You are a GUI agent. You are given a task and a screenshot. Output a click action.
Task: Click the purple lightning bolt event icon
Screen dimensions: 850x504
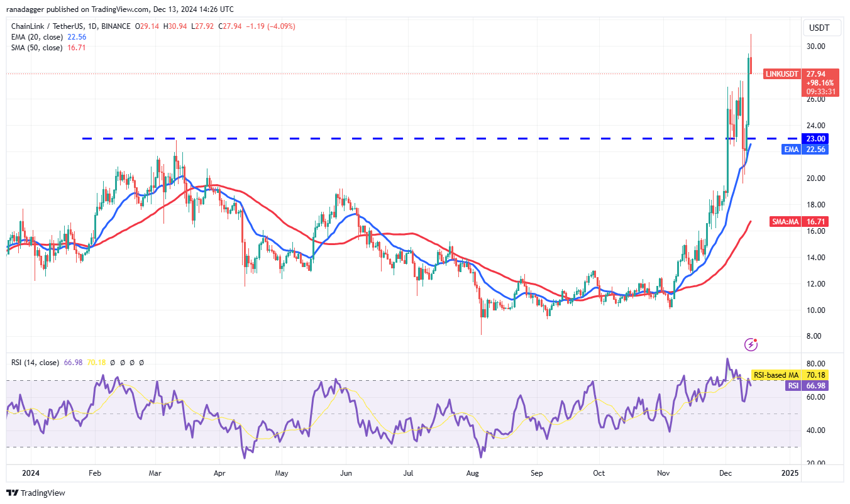[751, 344]
